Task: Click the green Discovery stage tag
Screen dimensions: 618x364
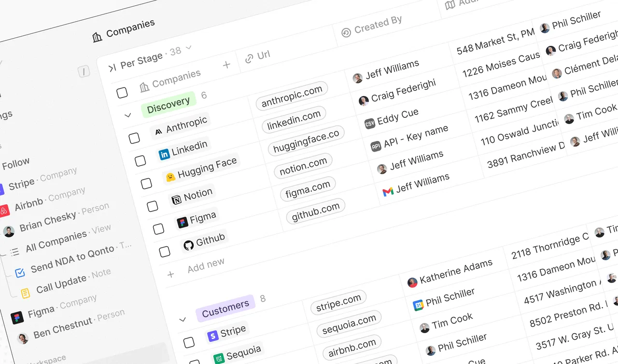Action: tap(169, 105)
